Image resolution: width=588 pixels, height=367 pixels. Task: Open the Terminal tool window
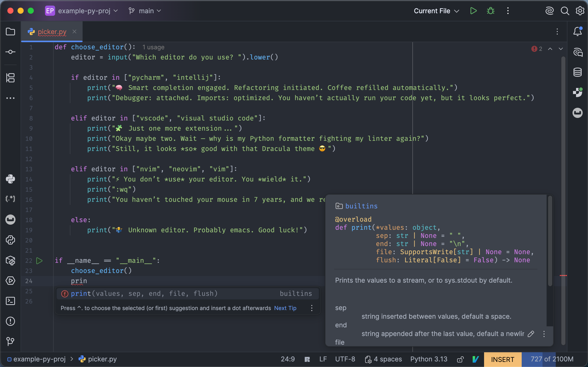pyautogui.click(x=10, y=301)
